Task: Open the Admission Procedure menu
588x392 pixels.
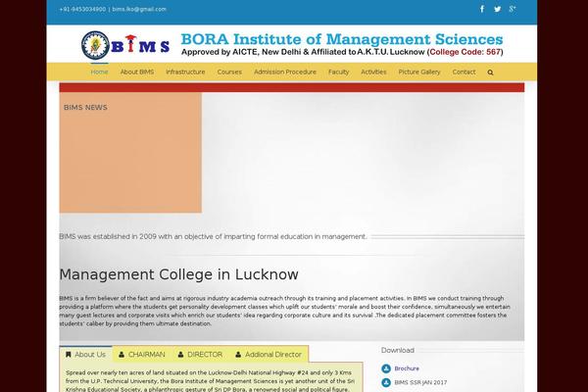Action: point(285,72)
